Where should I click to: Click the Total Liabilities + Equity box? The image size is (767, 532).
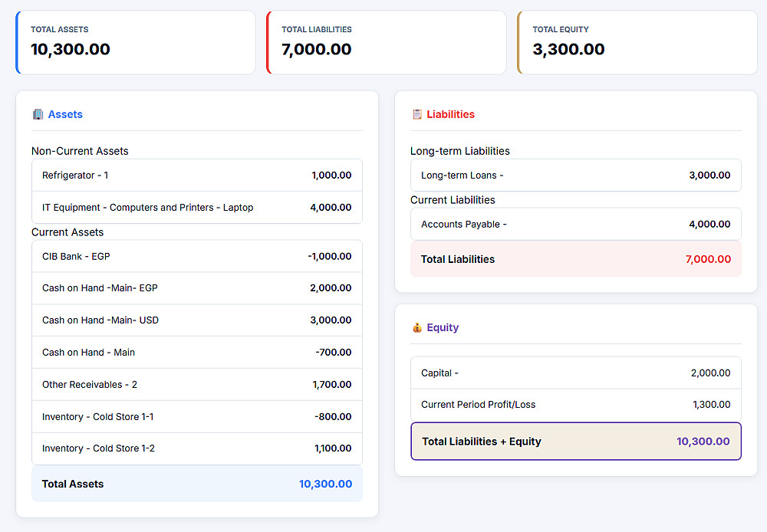576,442
